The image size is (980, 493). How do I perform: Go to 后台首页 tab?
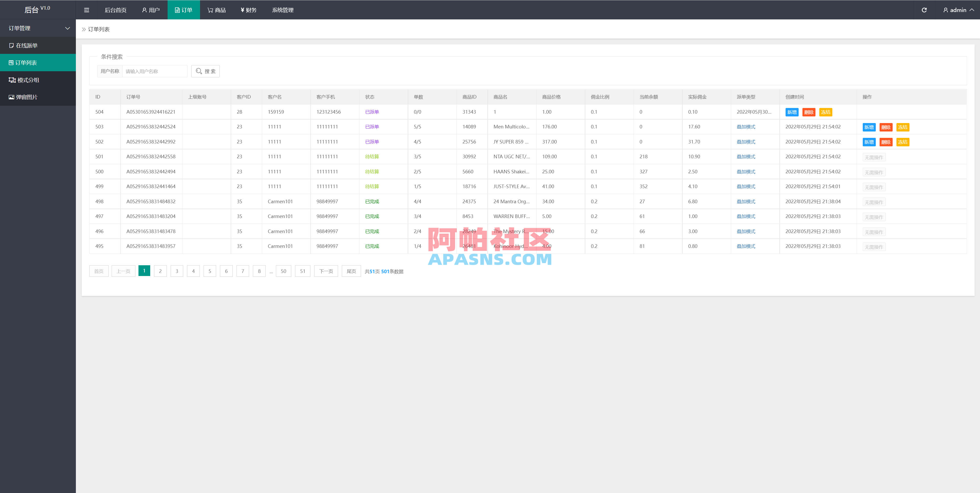115,10
